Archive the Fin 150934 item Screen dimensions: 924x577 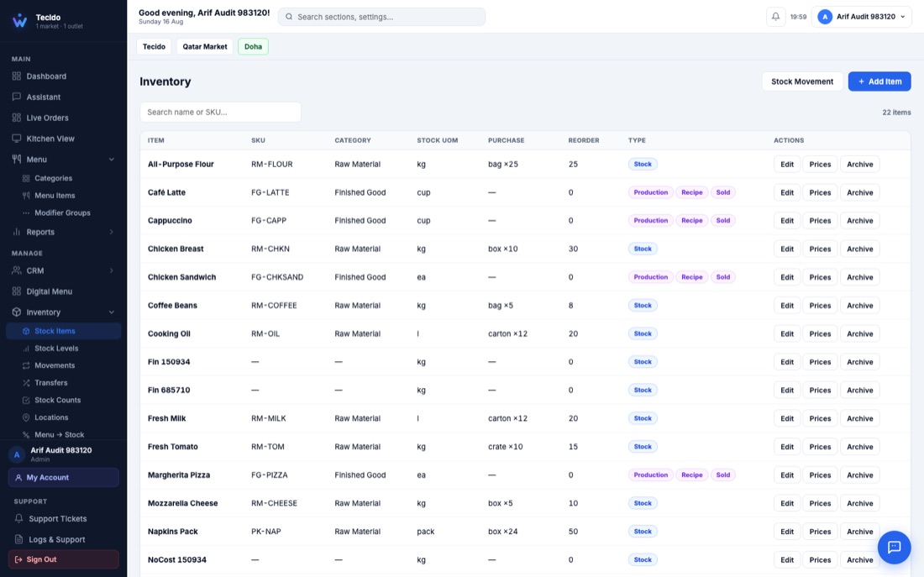(860, 362)
